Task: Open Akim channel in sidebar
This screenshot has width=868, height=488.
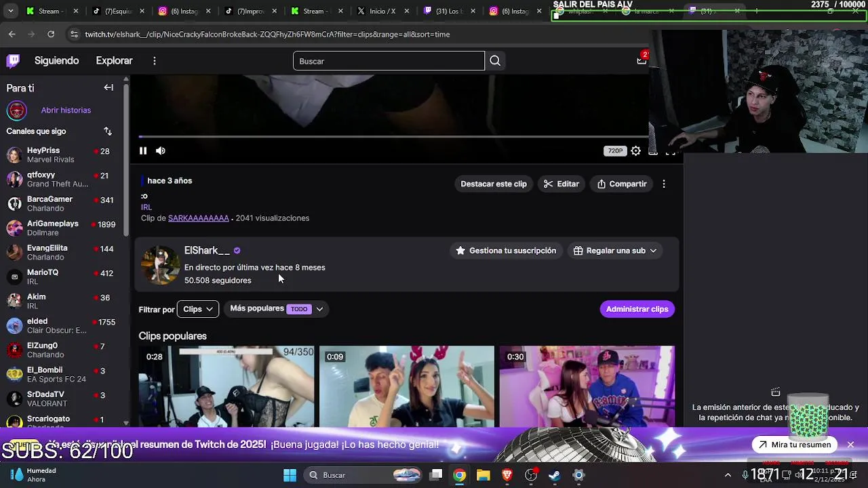Action: (x=63, y=301)
